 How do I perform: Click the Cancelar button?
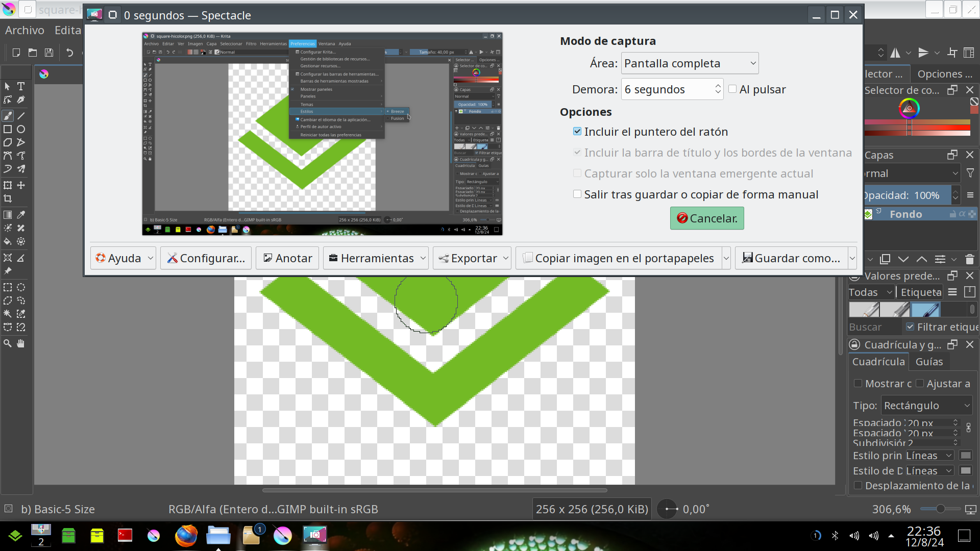[x=707, y=218]
